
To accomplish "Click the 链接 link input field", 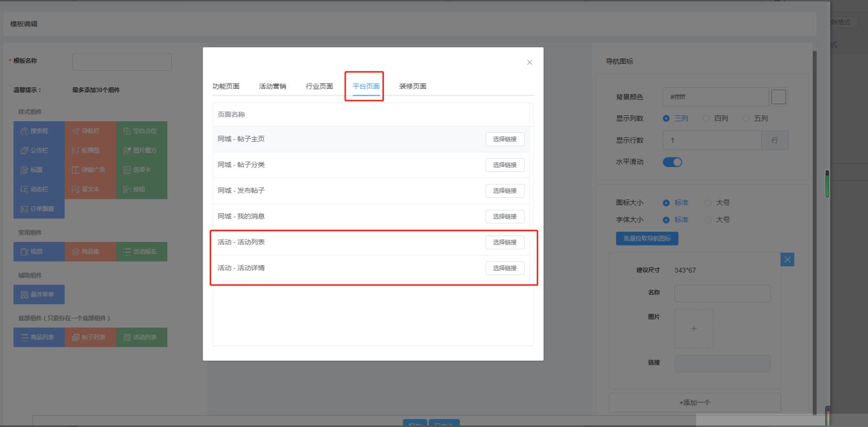I will [722, 364].
